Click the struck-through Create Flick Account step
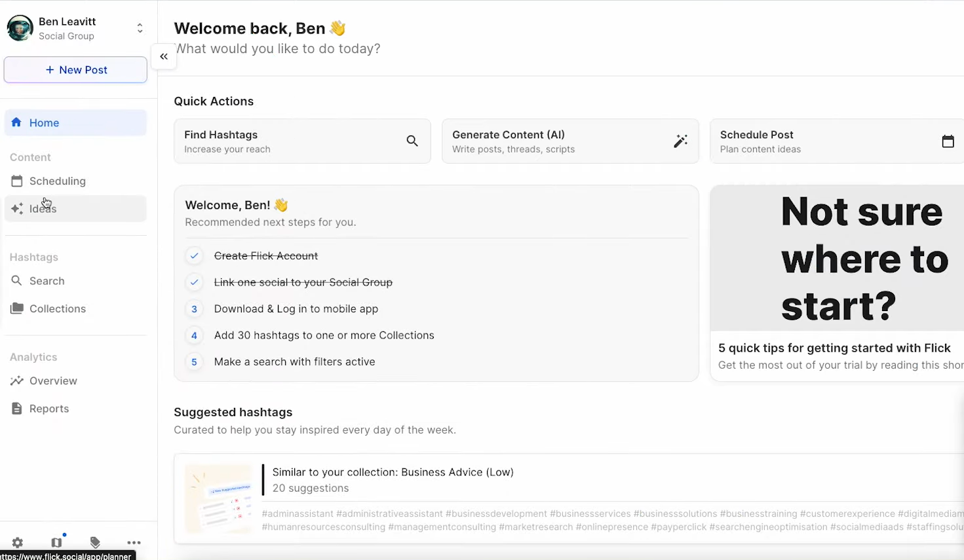Image resolution: width=964 pixels, height=560 pixels. 266,256
